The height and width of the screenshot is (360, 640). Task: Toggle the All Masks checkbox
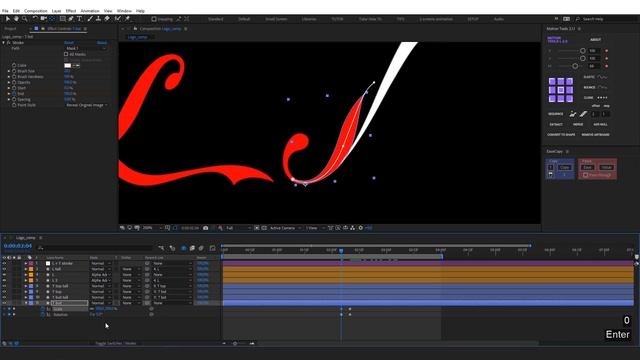point(66,54)
